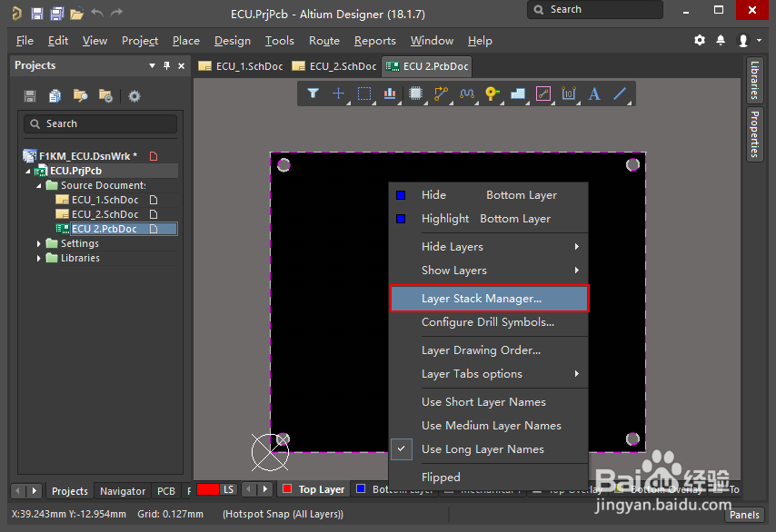Expand the Libraries folder
Screen dimensions: 776x532
coord(38,258)
